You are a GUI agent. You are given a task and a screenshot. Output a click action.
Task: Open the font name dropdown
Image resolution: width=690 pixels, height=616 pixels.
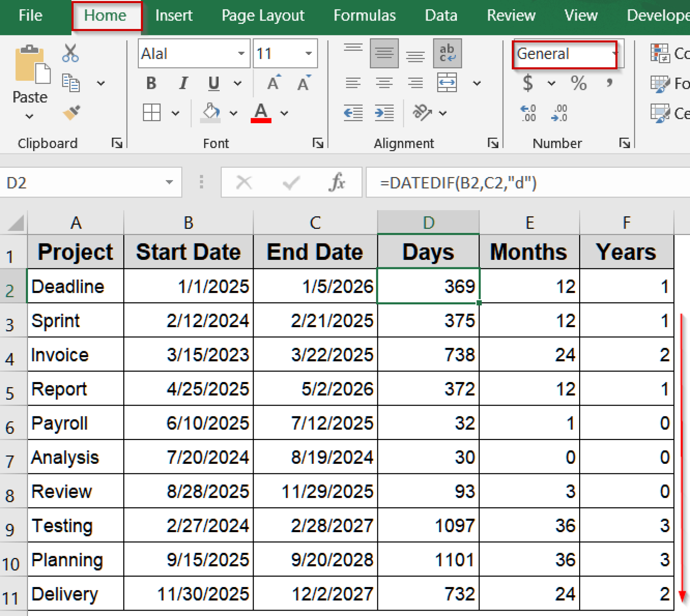coord(241,54)
